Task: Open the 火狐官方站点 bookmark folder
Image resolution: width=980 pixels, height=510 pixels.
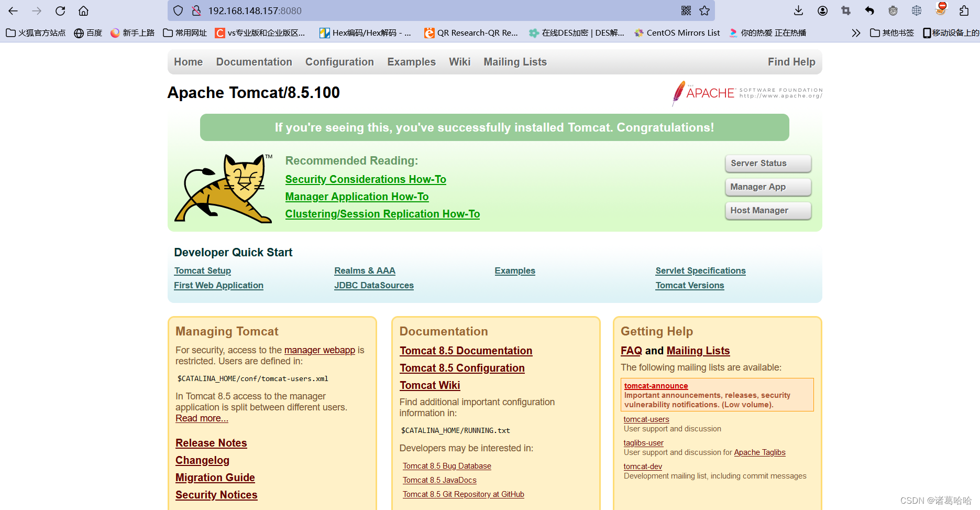Action: (36, 33)
